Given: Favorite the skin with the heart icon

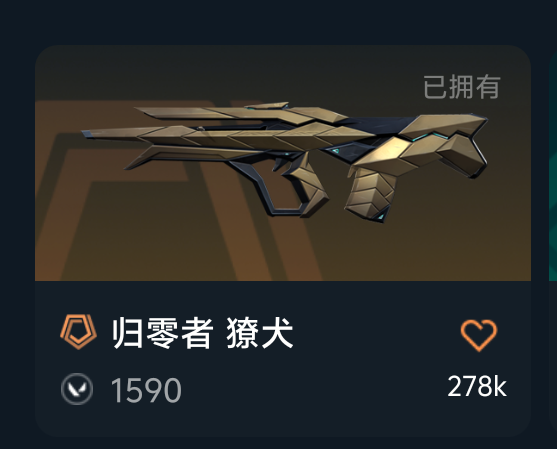Looking at the screenshot, I should click(x=478, y=335).
